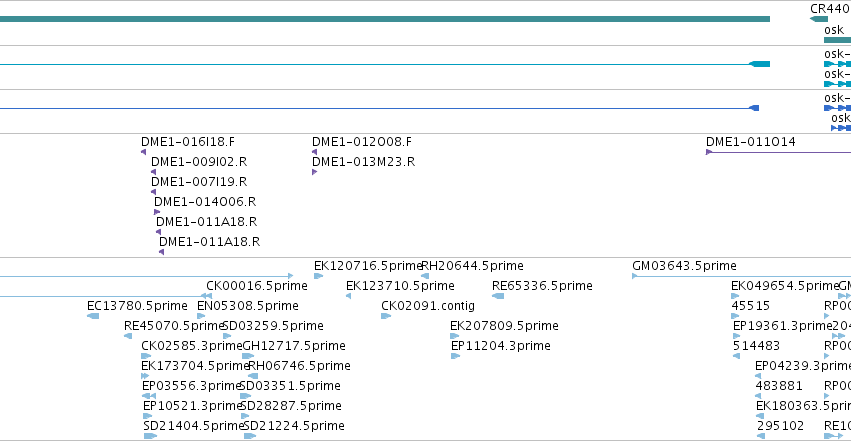851x441 pixels.
Task: Select the EC13780.5prime feature glyph
Action: click(x=93, y=316)
